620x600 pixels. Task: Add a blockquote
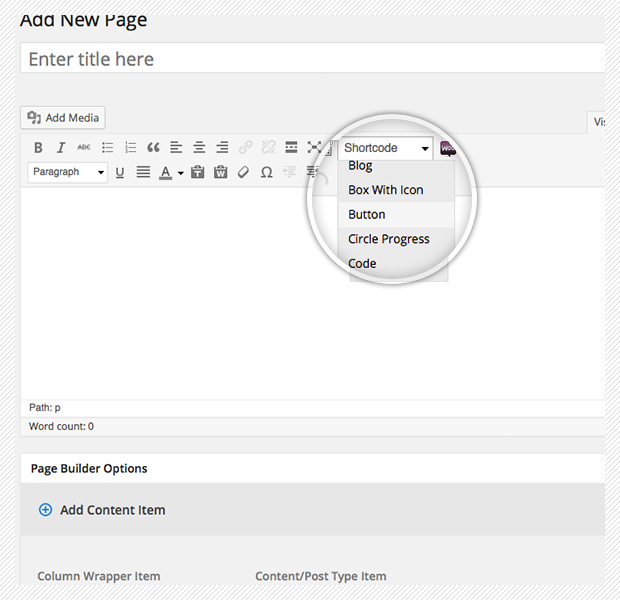153,148
